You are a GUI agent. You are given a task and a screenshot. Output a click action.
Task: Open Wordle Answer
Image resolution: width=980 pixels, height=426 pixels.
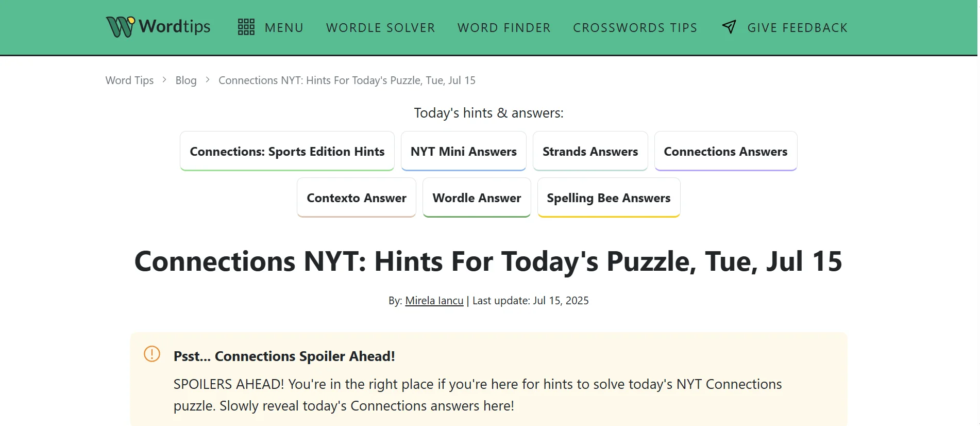click(476, 198)
